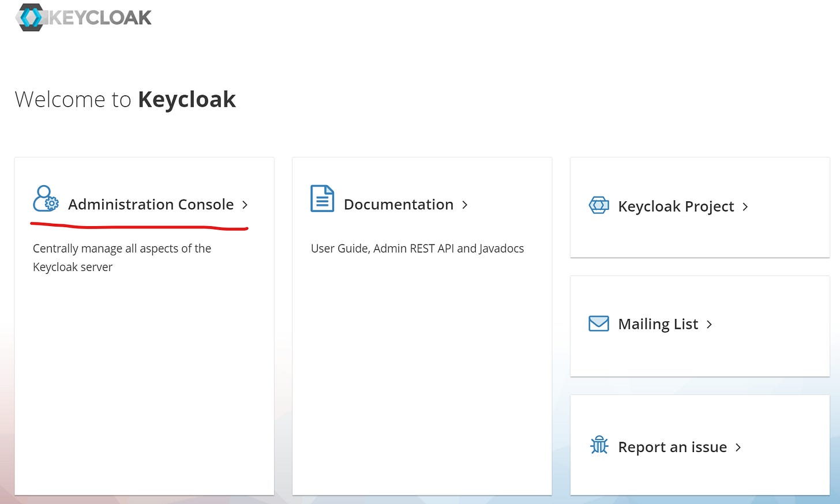Open the Administration Console link
Image resolution: width=840 pixels, height=504 pixels.
pos(151,204)
